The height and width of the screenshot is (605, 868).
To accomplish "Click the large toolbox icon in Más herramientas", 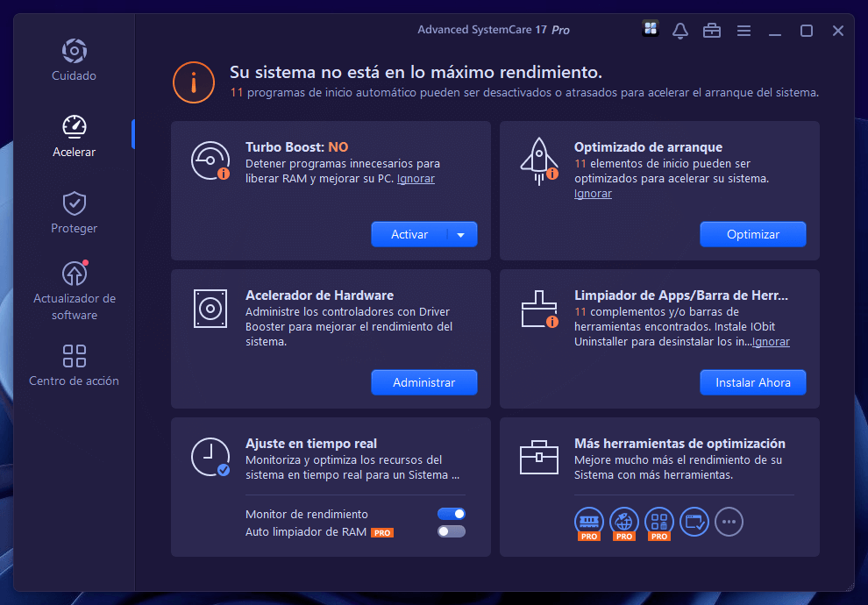I will tap(539, 457).
